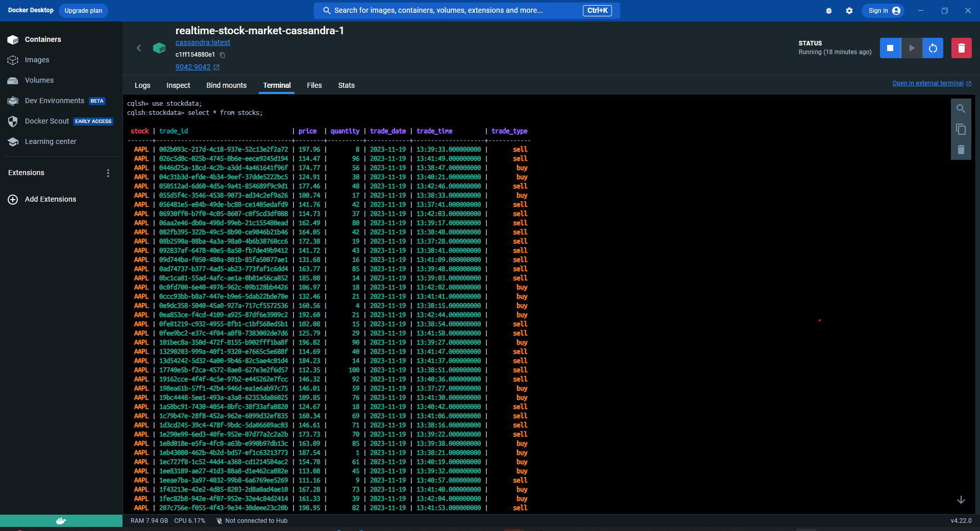Focus the global search field
Screen dimensions: 980x531
(x=467, y=10)
